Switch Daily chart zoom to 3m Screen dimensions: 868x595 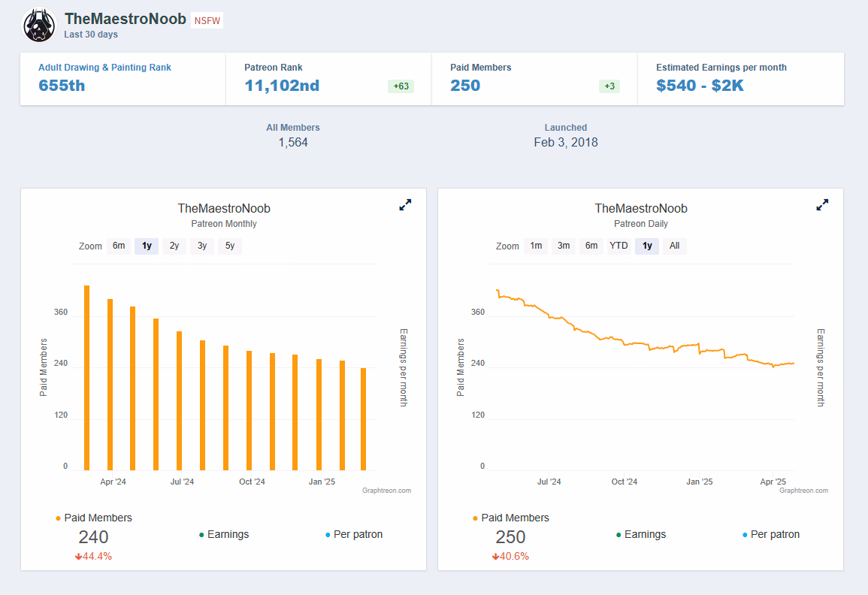tap(564, 246)
